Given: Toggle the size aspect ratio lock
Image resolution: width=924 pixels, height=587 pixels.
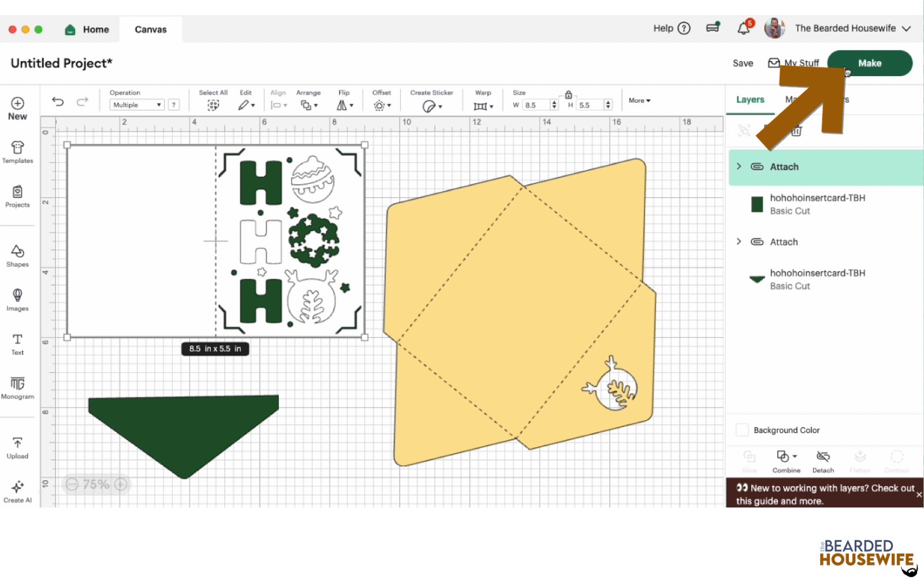Looking at the screenshot, I should (568, 95).
